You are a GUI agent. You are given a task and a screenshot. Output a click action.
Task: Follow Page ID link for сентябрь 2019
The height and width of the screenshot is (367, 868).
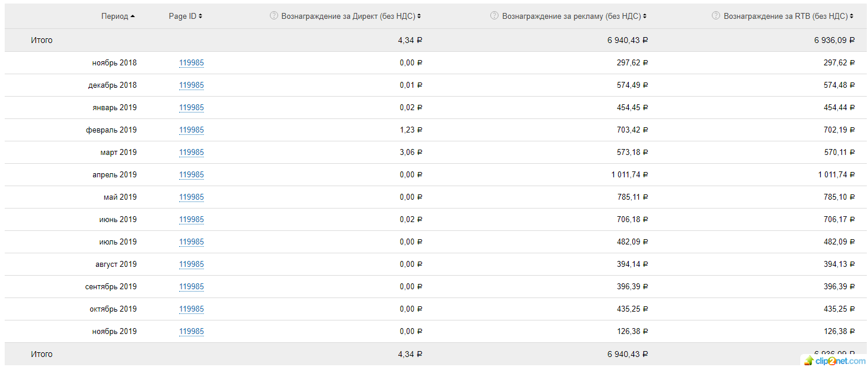192,287
